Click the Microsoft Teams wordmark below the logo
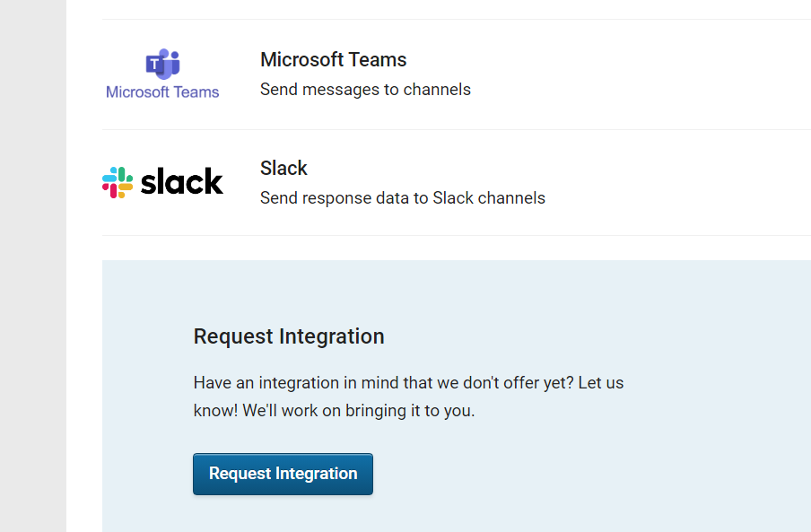Viewport: 811px width, 532px height. tap(162, 91)
